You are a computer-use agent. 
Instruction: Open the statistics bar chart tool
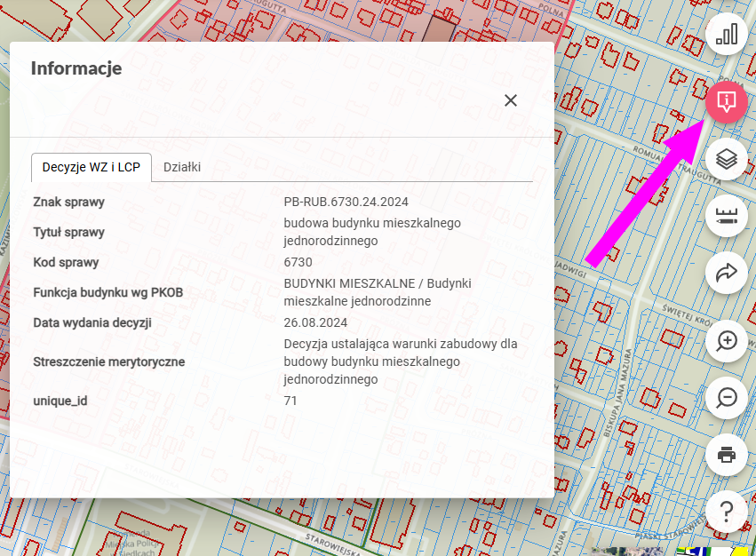(x=727, y=35)
